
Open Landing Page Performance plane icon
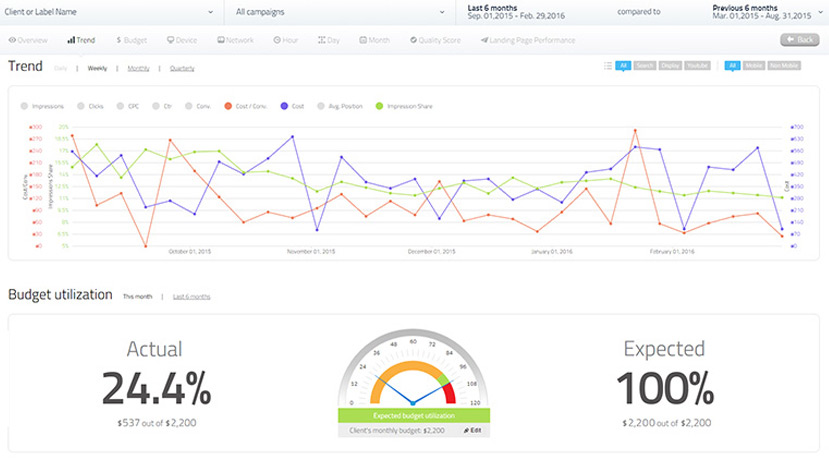(x=528, y=40)
